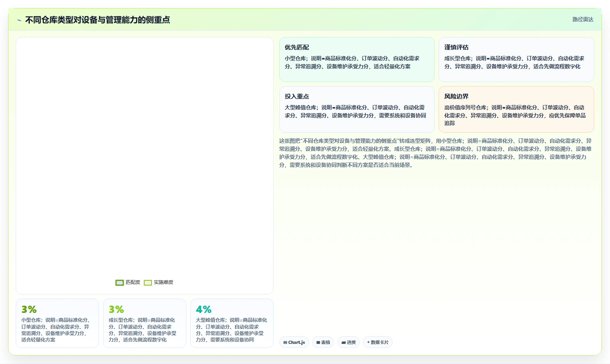Click the 谨慎评估 heading

pos(456,47)
